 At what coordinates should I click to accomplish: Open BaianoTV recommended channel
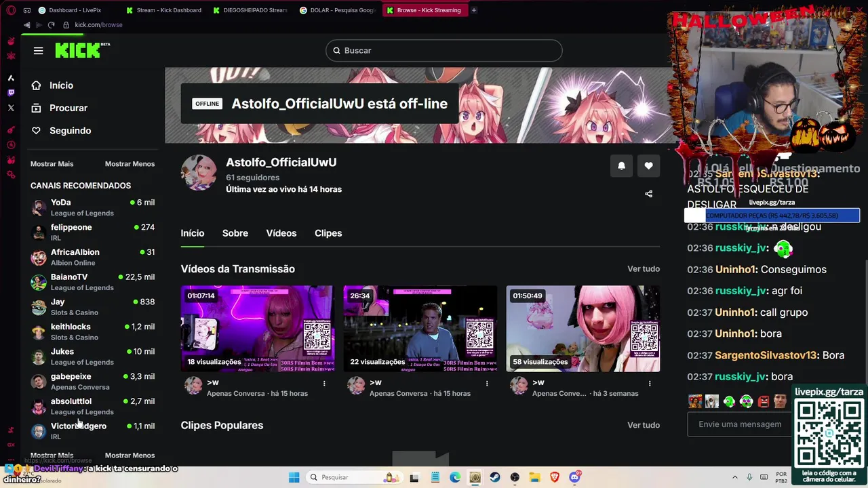click(93, 282)
